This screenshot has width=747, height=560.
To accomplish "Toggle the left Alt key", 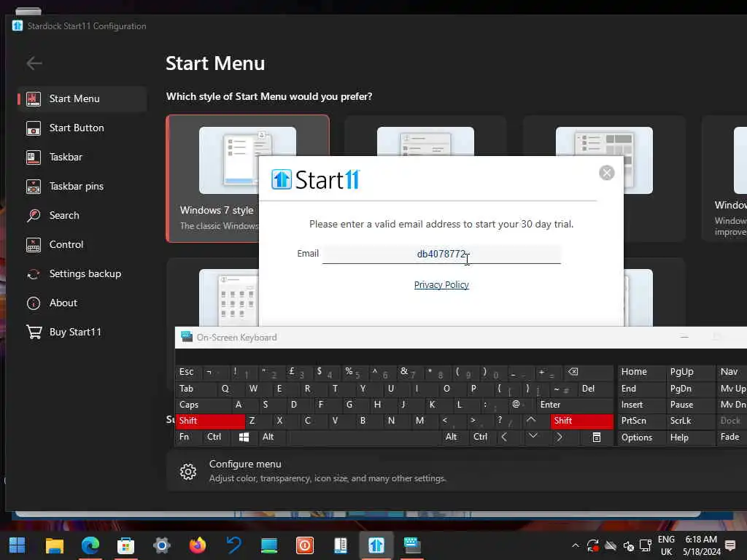I will pos(271,437).
